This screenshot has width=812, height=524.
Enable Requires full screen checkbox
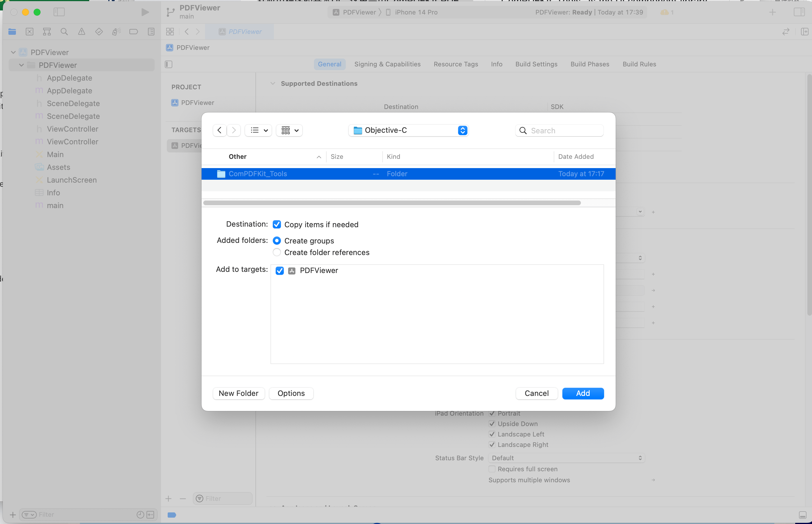[x=492, y=469]
